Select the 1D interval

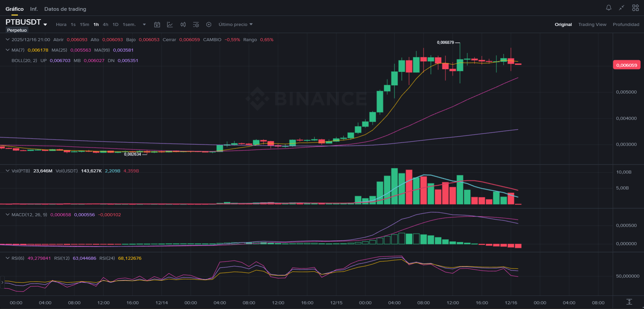(x=115, y=25)
